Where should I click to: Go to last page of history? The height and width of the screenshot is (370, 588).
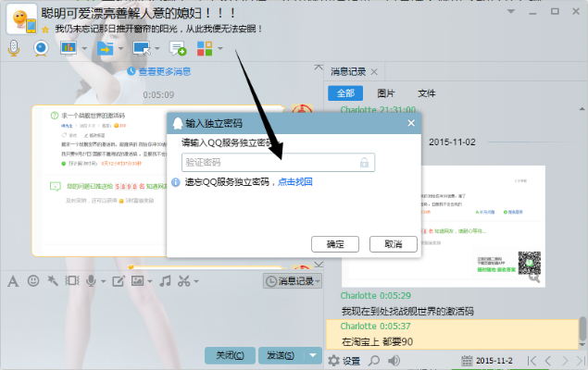pyautogui.click(x=582, y=361)
